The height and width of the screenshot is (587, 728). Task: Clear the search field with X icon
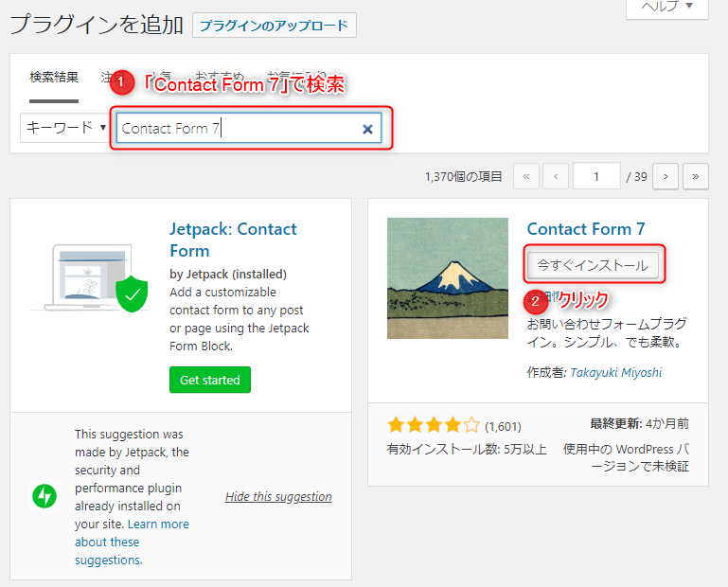(367, 129)
